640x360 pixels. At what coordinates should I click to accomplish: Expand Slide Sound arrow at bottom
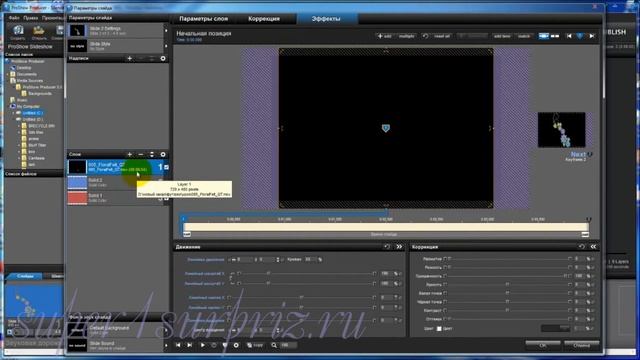click(166, 345)
